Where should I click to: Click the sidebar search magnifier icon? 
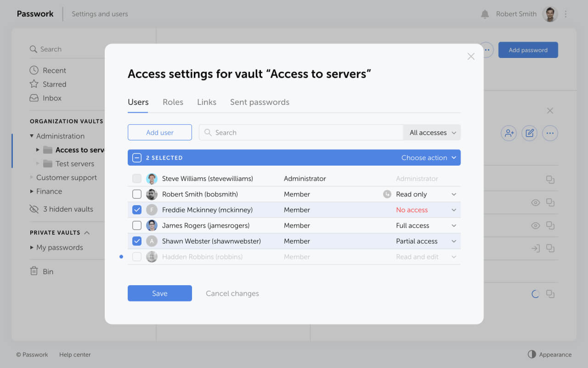33,49
